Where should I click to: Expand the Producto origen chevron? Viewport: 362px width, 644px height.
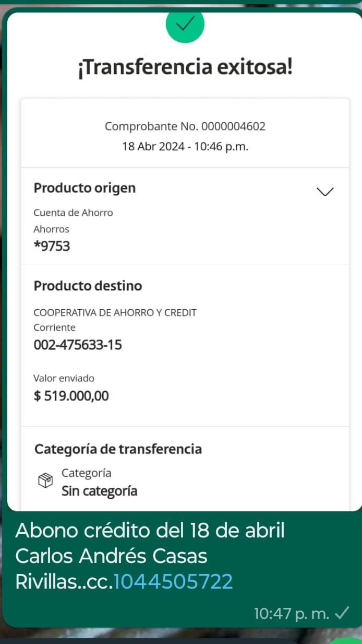325,192
